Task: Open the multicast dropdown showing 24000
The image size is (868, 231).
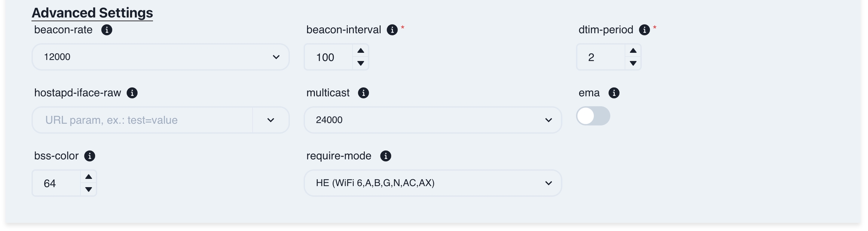Action: (x=432, y=120)
